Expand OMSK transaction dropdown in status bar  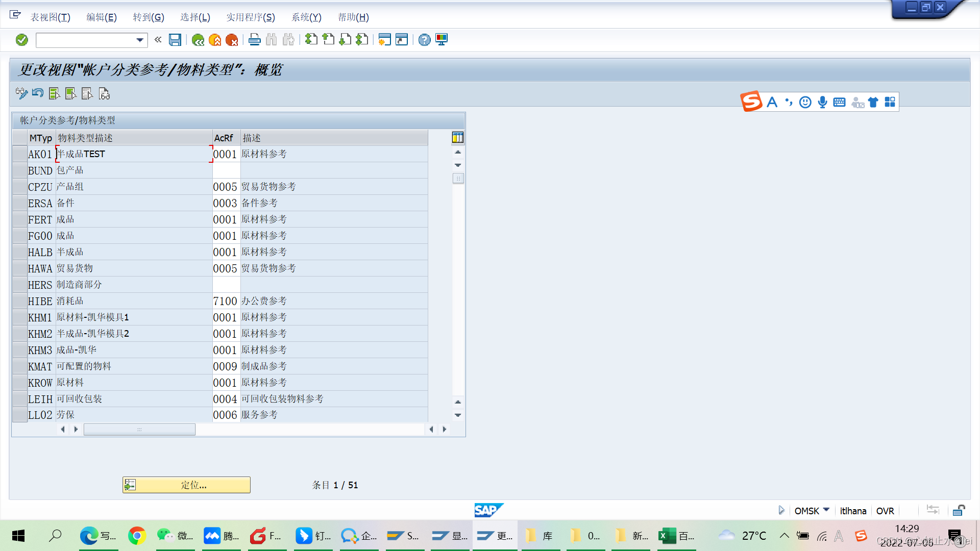coord(826,510)
